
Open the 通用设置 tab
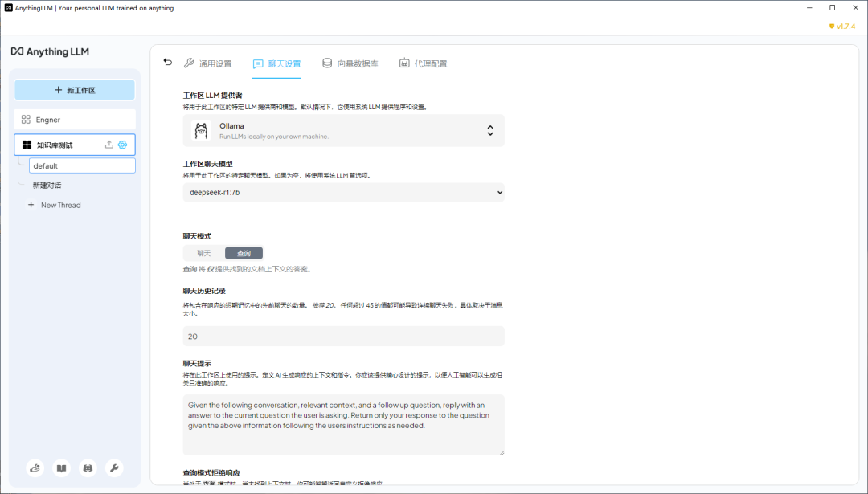pos(207,63)
